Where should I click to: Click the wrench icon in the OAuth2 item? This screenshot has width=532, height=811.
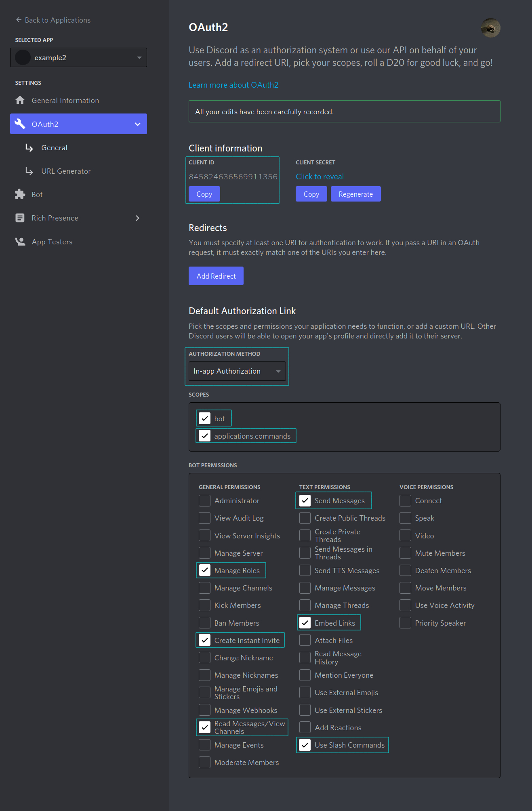tap(20, 124)
